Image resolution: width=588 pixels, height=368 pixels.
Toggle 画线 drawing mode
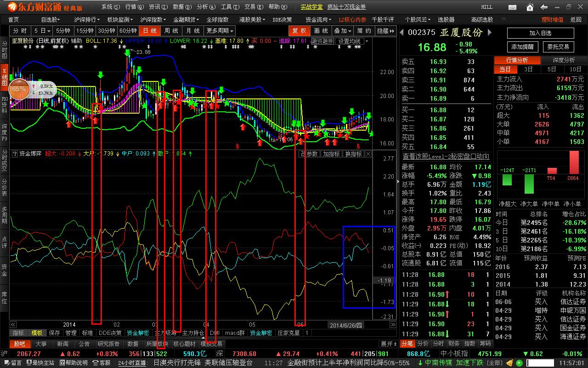coord(321,31)
